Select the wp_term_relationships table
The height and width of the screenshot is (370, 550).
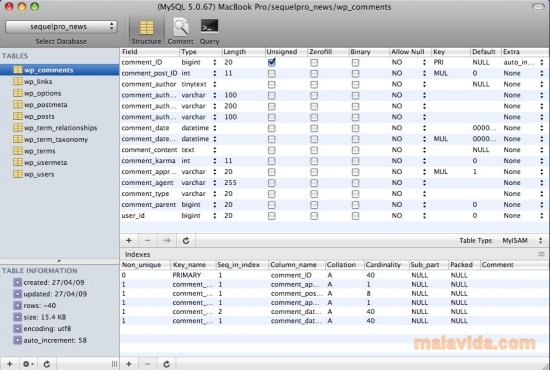click(60, 128)
